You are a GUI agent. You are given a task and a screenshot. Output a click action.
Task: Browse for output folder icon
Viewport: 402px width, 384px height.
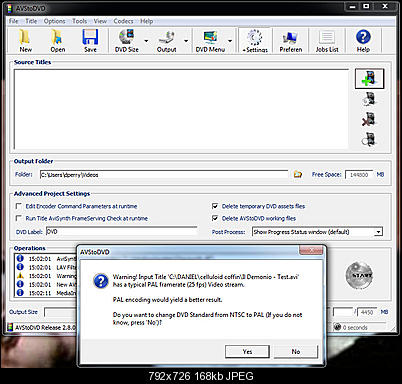coord(298,174)
